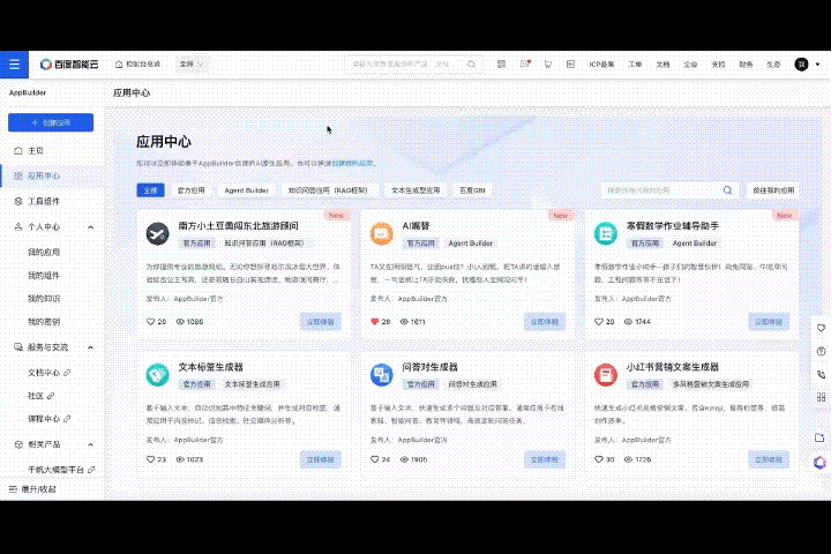This screenshot has height=554, width=832.
Task: Open 我的知识 in the sidebar
Action: [x=44, y=299]
